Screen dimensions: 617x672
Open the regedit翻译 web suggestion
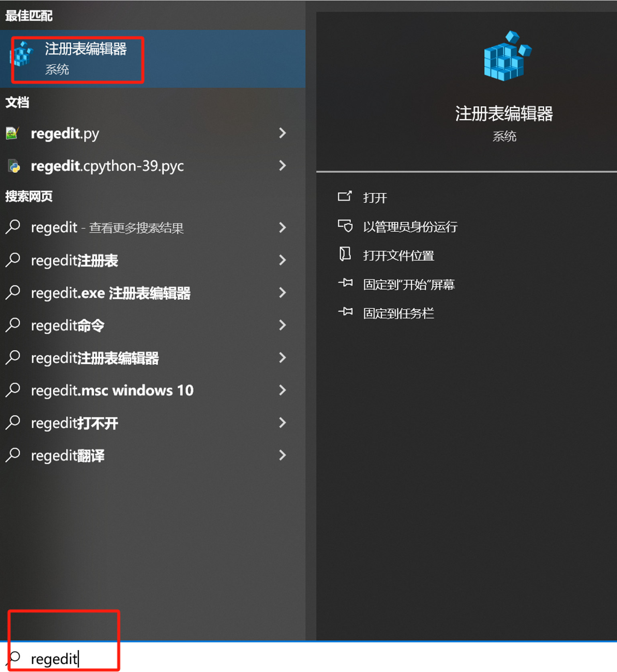pos(153,455)
